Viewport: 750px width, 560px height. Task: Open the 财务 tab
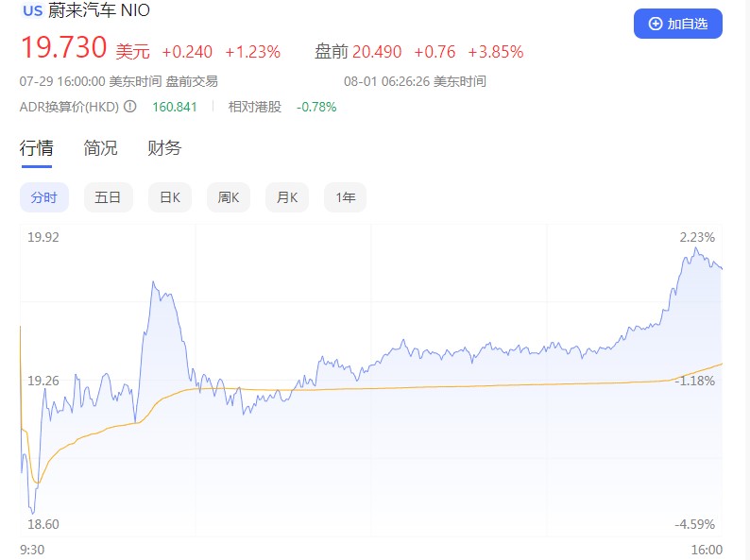164,148
